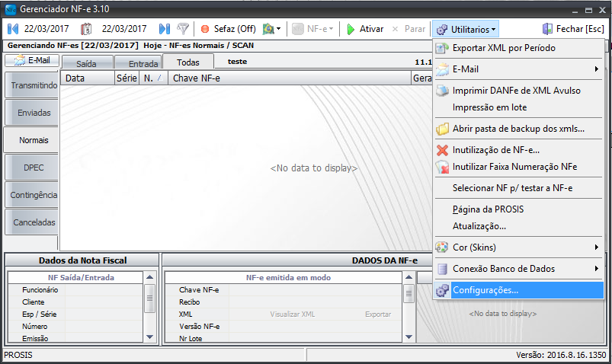
Task: Select the Canceladas side tab
Action: [32, 222]
